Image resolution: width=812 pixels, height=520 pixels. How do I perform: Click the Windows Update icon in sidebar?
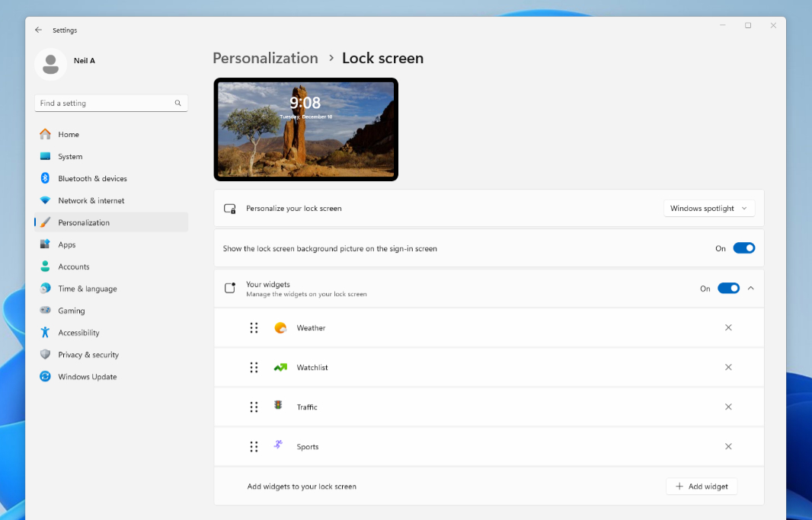pos(45,376)
